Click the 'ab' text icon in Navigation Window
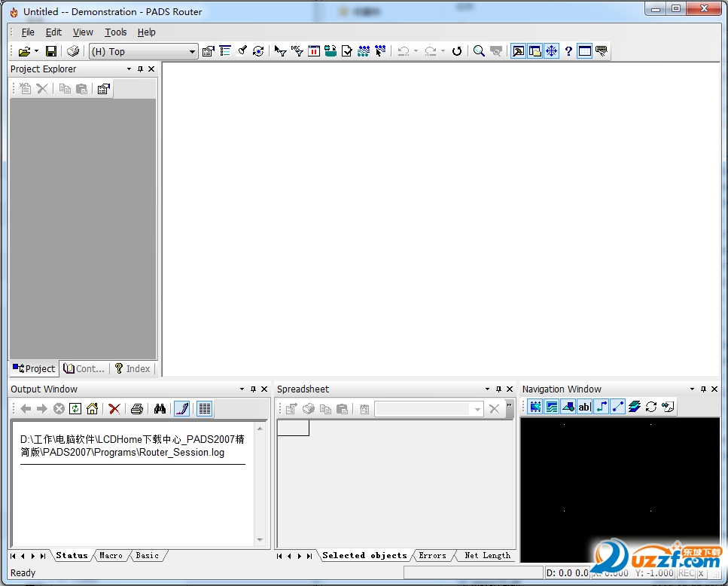Viewport: 728px width, 586px height. pyautogui.click(x=584, y=407)
